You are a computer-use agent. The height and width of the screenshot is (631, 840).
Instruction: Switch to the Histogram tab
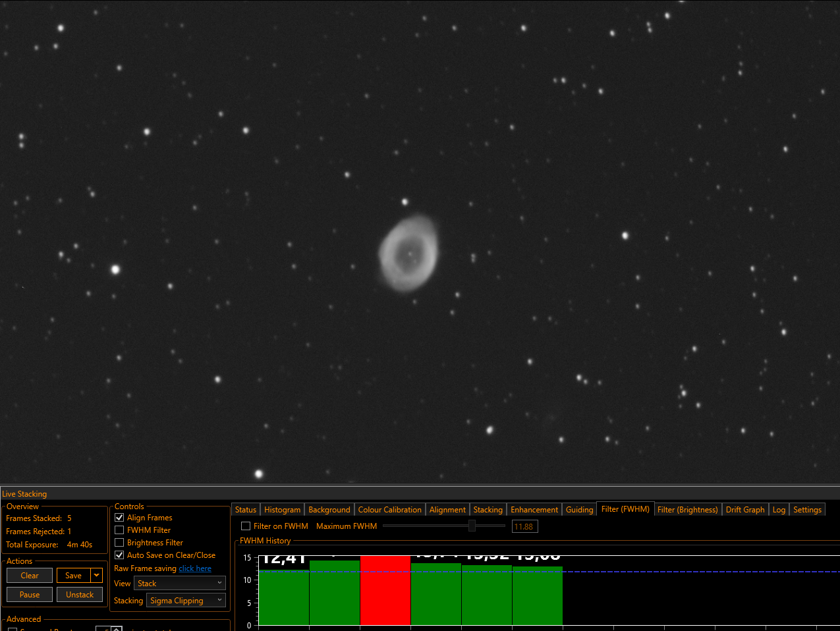click(x=283, y=510)
